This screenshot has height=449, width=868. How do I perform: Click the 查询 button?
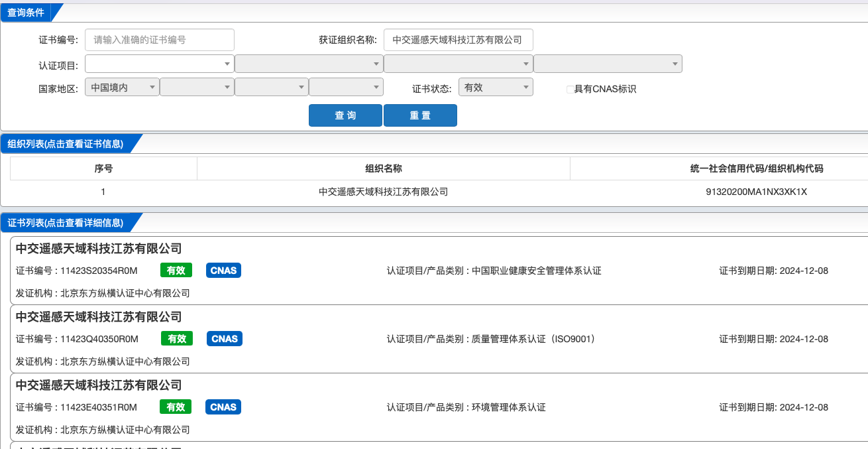[x=345, y=115]
